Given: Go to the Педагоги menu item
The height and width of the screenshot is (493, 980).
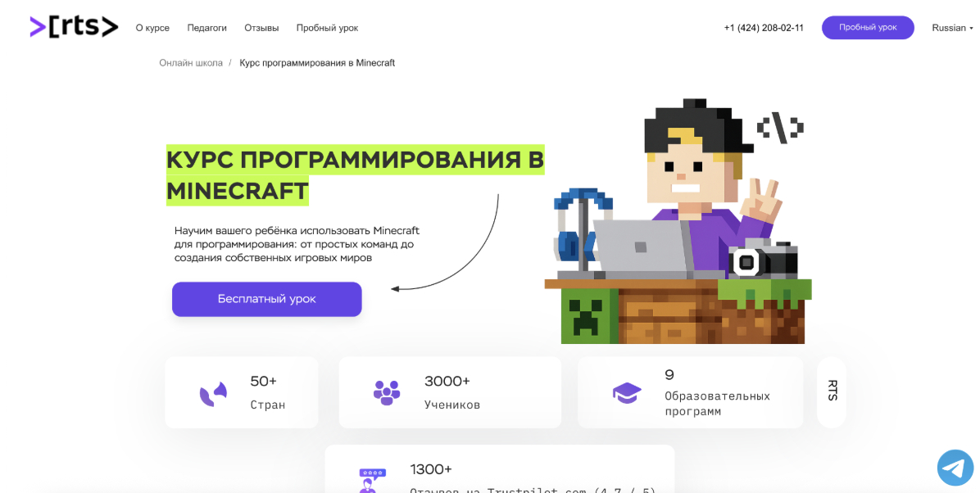Looking at the screenshot, I should (x=206, y=28).
